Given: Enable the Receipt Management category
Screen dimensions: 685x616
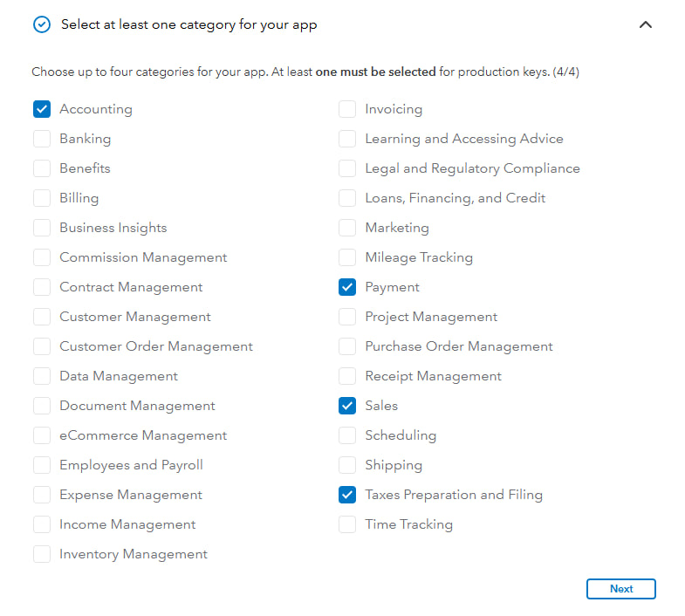Looking at the screenshot, I should pyautogui.click(x=347, y=376).
